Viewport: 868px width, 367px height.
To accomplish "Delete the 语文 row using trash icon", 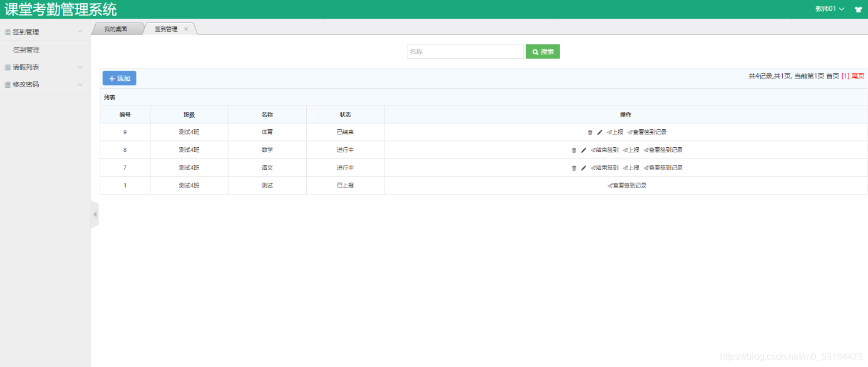I will (573, 168).
